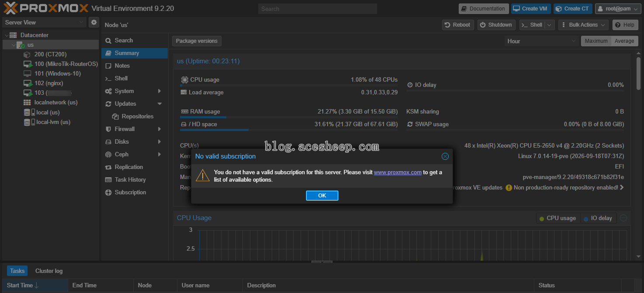Open the Summary menu item
Screen dimensions: 644x293
pyautogui.click(x=135, y=53)
